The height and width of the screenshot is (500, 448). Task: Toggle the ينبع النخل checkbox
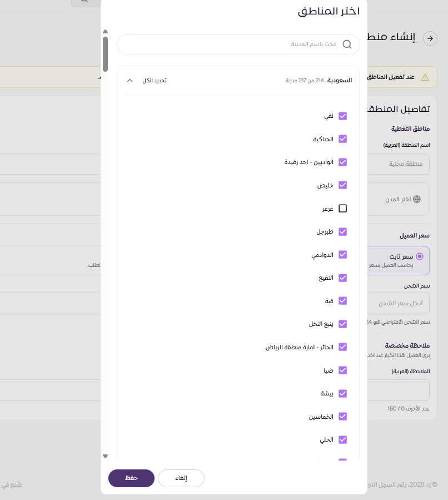[343, 324]
